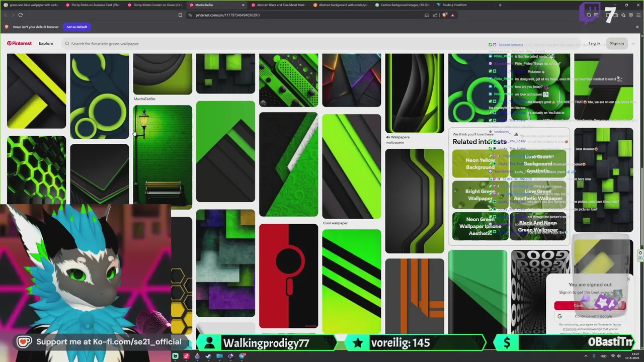Select 'Neon Green Wallpaper Iphone Aesthetic' tile

pos(480,226)
